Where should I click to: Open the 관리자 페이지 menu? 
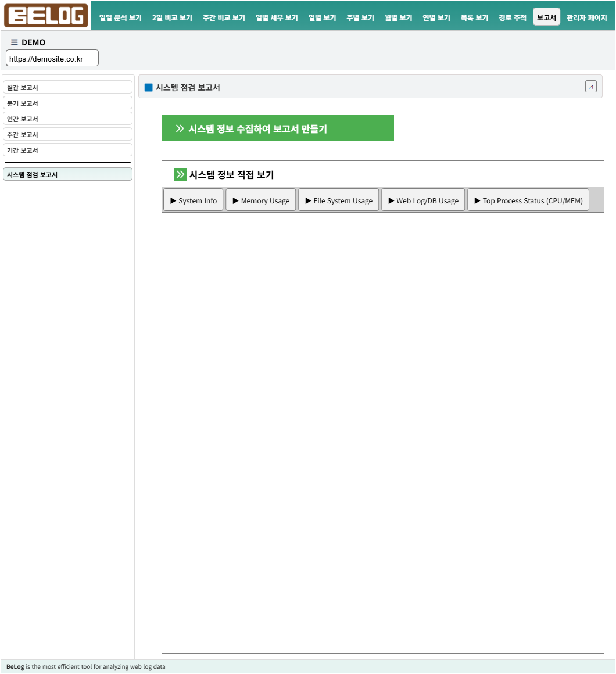pos(586,17)
